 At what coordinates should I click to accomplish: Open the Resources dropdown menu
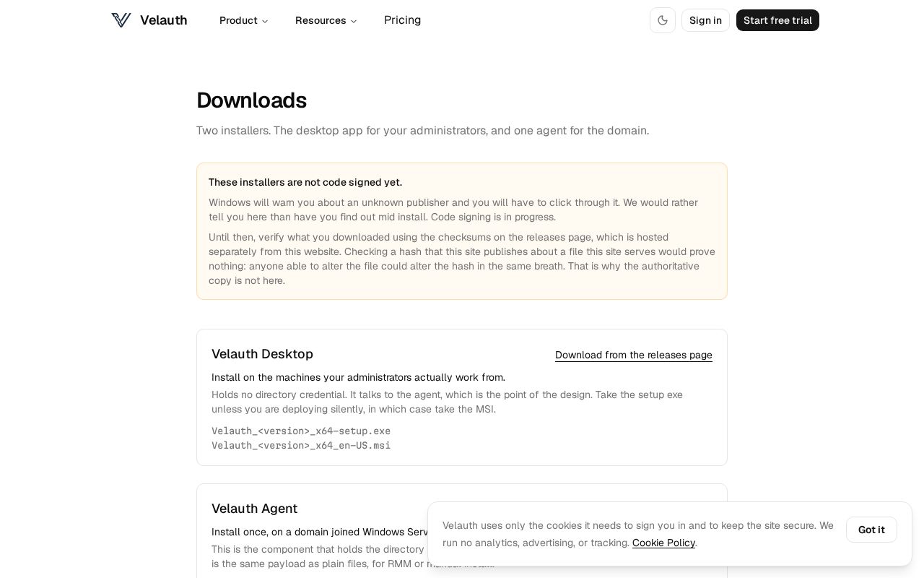326,20
